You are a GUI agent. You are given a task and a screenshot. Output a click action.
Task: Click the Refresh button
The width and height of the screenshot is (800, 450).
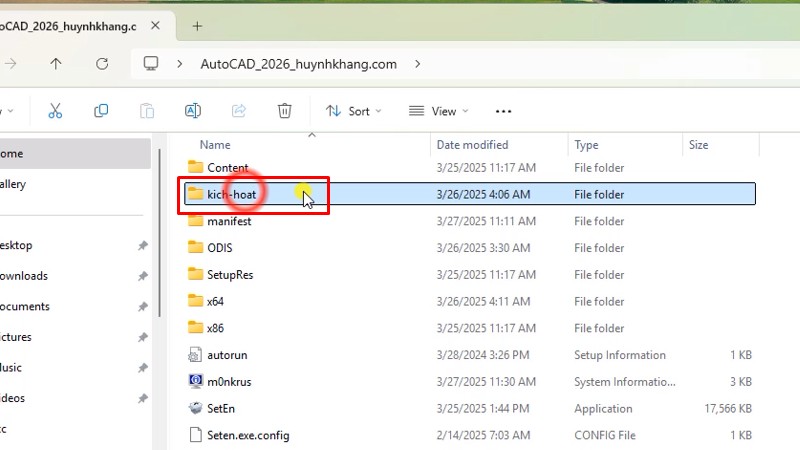[102, 64]
